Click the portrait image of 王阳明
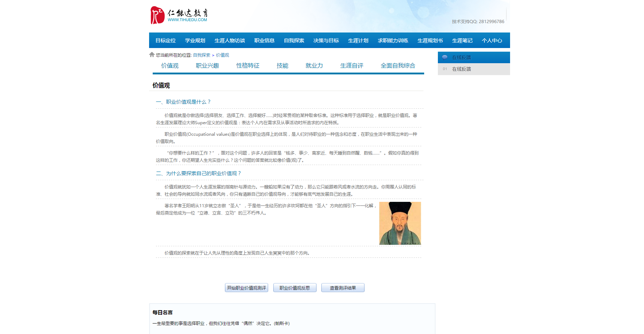644x334 pixels. click(x=400, y=223)
